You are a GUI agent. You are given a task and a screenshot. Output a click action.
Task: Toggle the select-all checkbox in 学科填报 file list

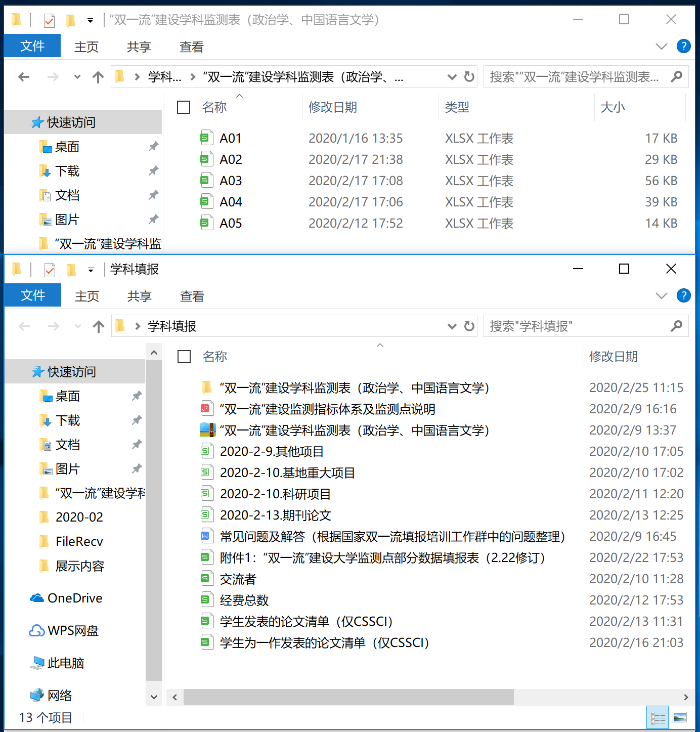click(184, 357)
